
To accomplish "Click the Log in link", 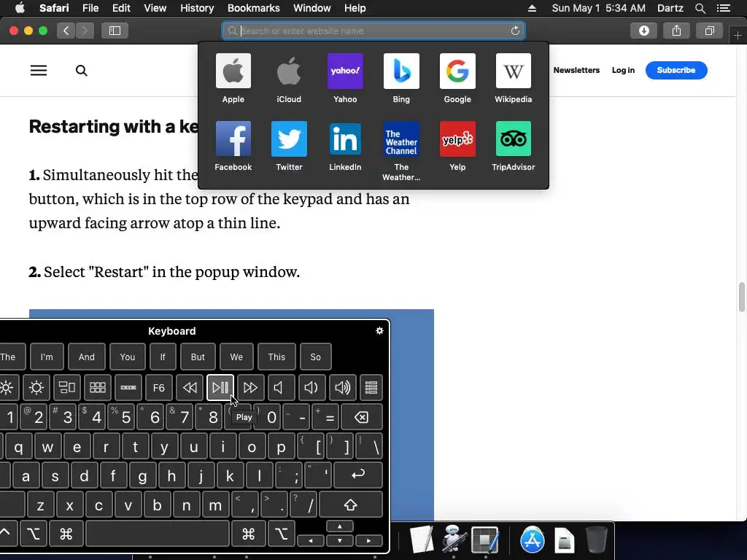I will point(623,70).
